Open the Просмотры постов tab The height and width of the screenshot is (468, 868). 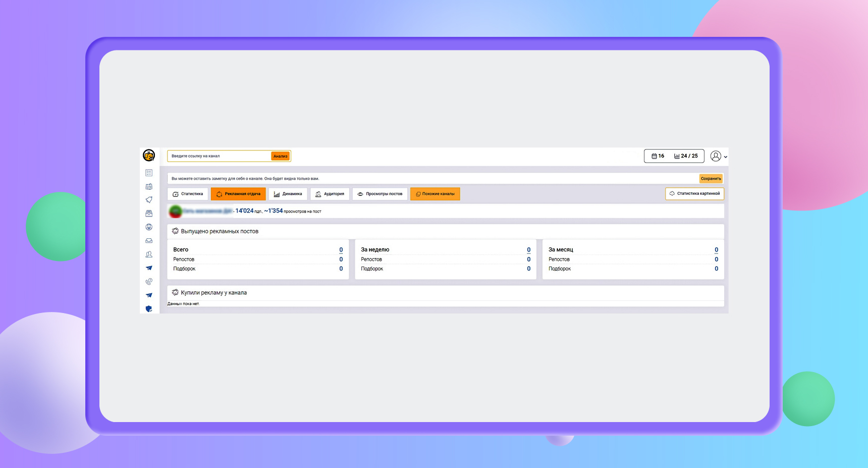[380, 194]
